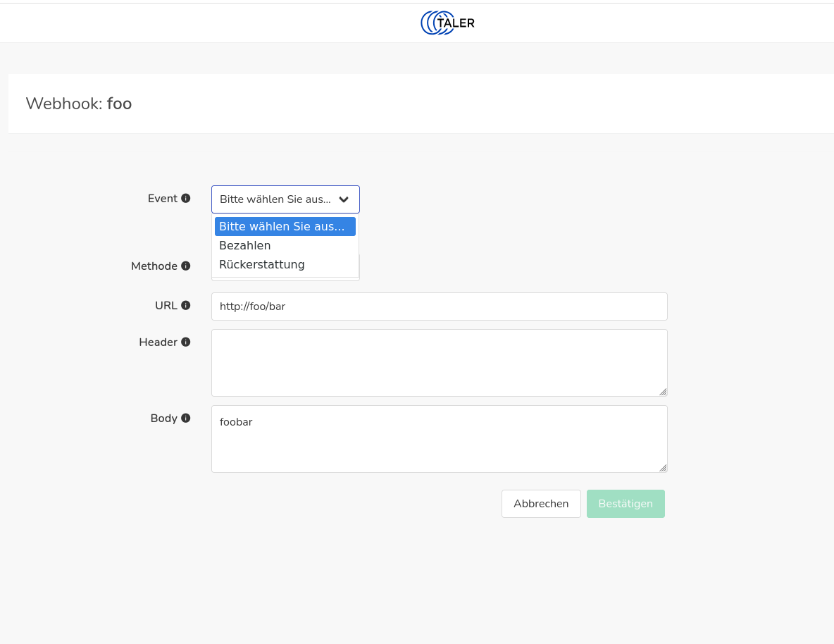Click the info icon beside Body

[186, 419]
